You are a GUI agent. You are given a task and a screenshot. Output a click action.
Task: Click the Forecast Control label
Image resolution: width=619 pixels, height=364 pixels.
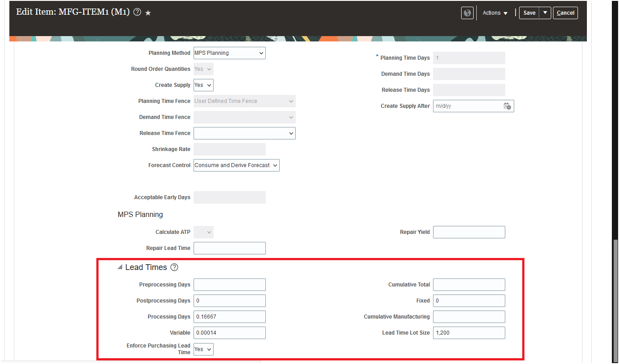click(x=169, y=165)
